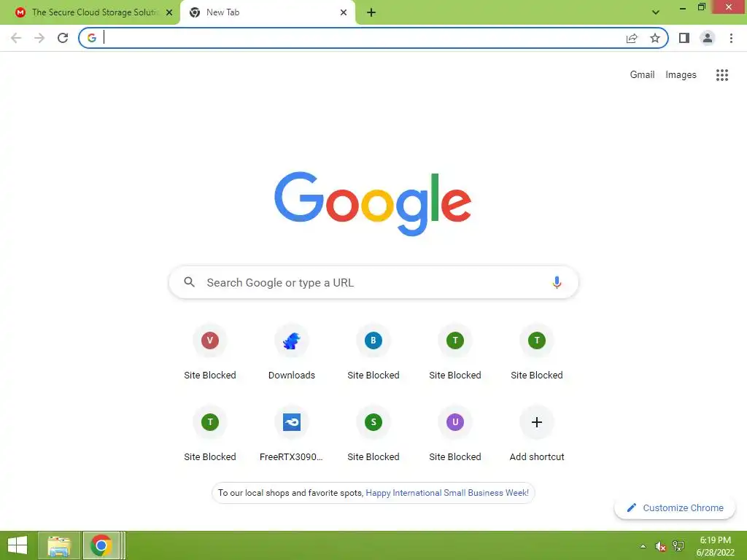This screenshot has width=747, height=560.
Task: Show hidden tray icons arrow
Action: click(x=643, y=546)
